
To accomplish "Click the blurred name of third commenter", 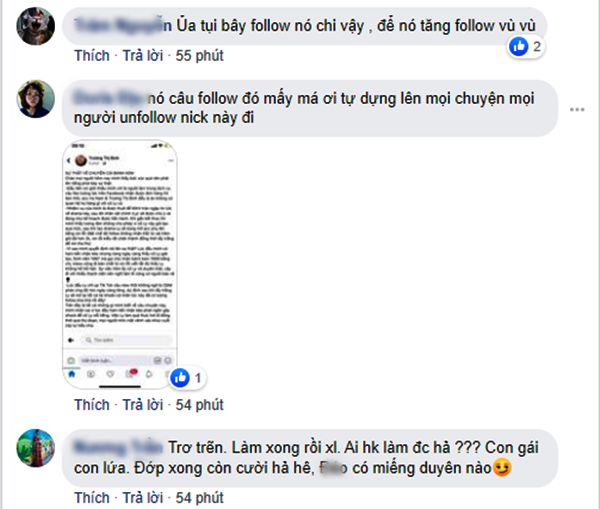I will [118, 447].
